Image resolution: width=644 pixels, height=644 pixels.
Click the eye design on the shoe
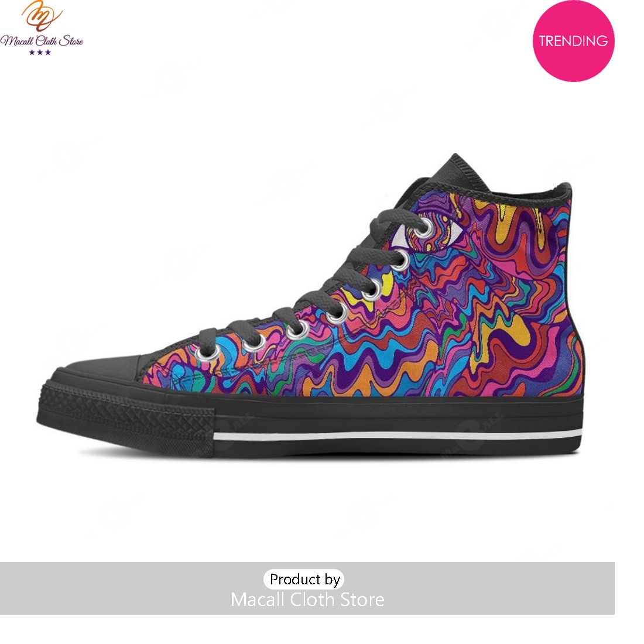pyautogui.click(x=427, y=233)
